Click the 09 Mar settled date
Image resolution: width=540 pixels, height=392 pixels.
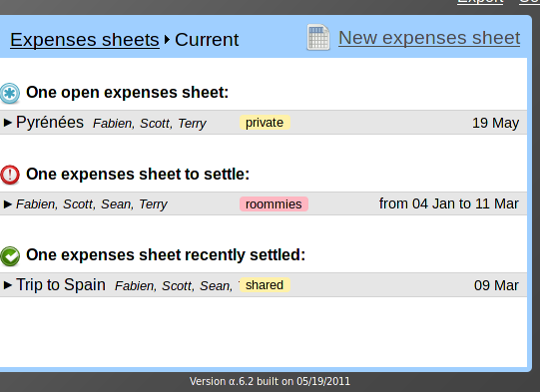click(496, 285)
